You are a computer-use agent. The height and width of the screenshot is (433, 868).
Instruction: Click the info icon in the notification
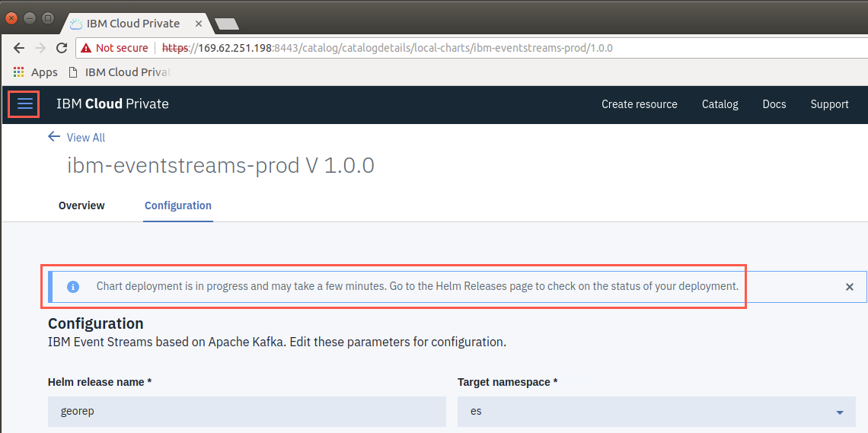tap(73, 287)
